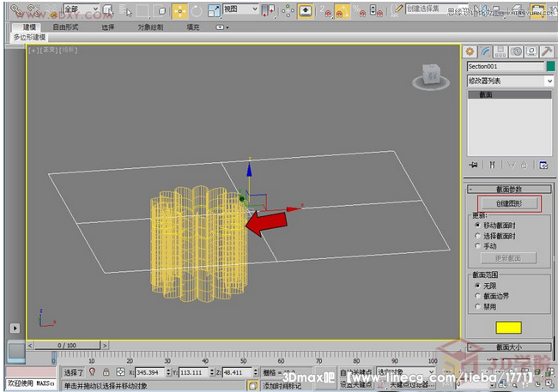This screenshot has width=558, height=392.
Task: Switch to the 对象绘制 ribbon tab
Action: tap(150, 27)
